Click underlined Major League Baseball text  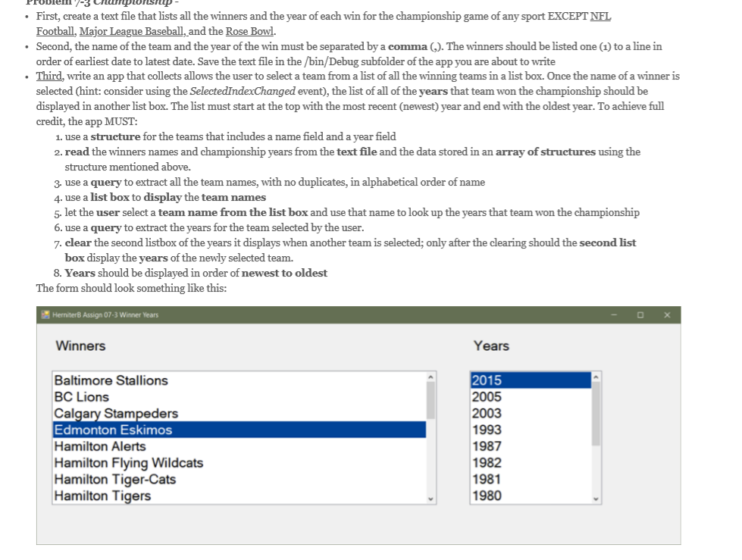[x=133, y=32]
